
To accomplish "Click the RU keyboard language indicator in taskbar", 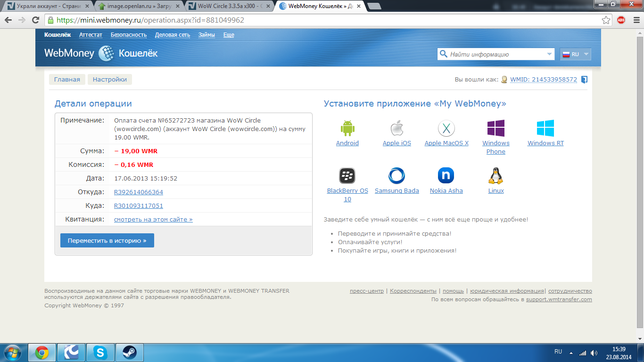I will point(558,352).
